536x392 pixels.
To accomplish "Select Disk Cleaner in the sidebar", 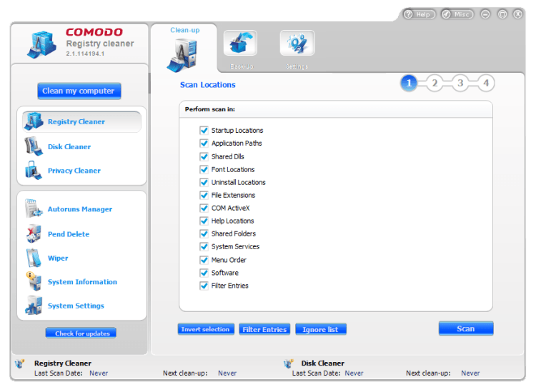I will tap(69, 146).
